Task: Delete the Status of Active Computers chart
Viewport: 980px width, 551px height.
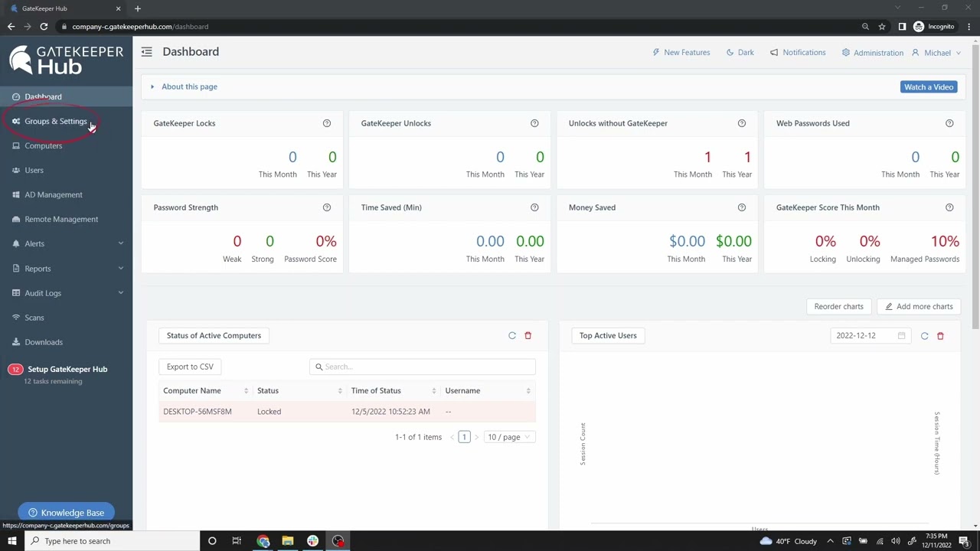Action: click(x=528, y=335)
